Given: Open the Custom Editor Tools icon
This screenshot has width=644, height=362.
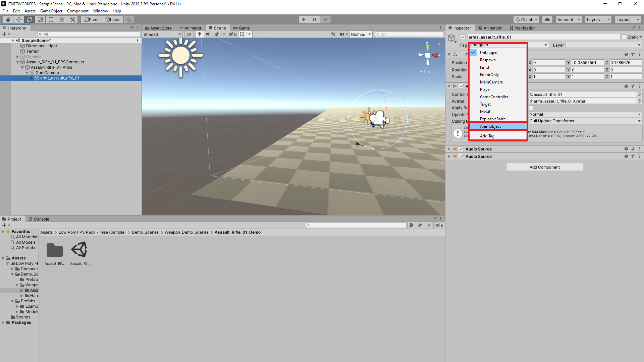Looking at the screenshot, I should point(72,19).
